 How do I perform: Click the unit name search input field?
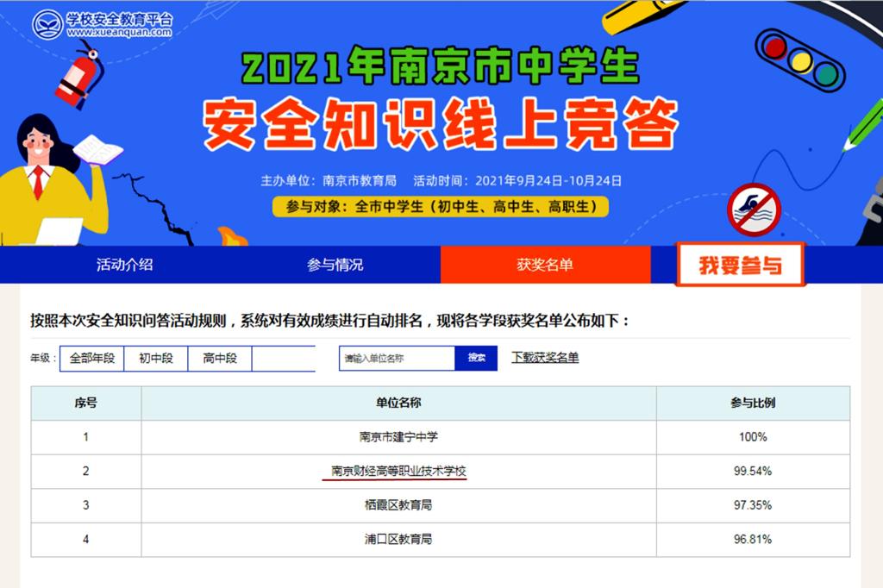[397, 358]
